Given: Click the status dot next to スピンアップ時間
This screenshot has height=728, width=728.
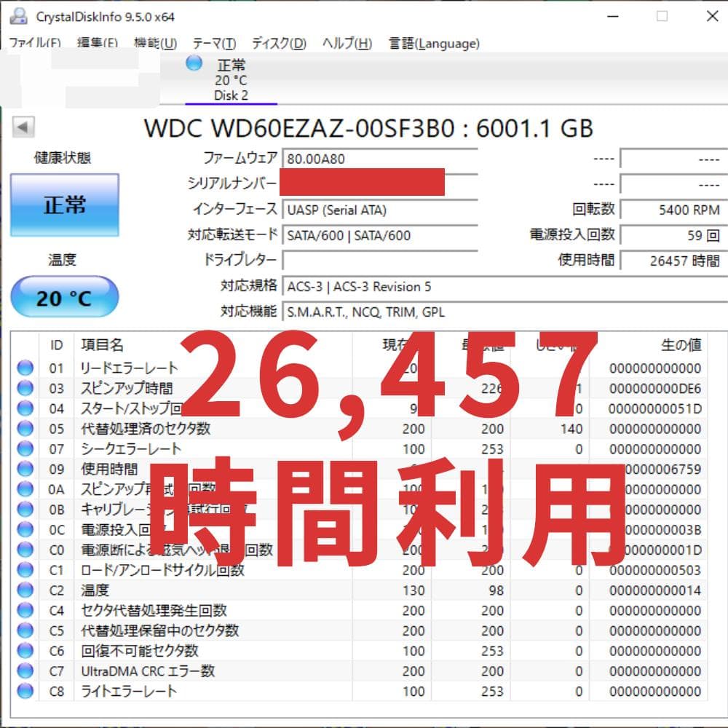Looking at the screenshot, I should point(25,389).
